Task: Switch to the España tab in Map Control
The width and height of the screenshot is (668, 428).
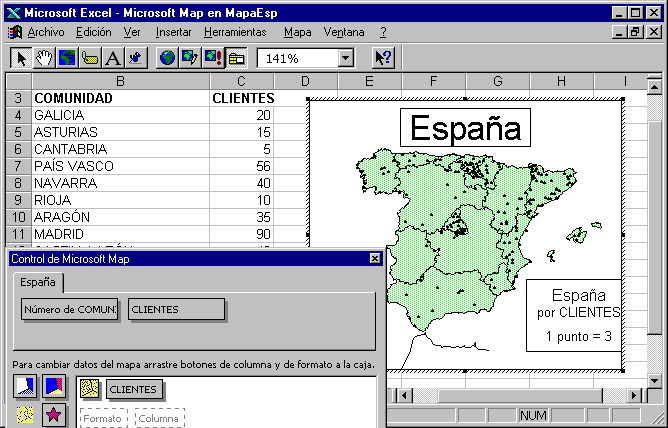Action: (x=38, y=283)
